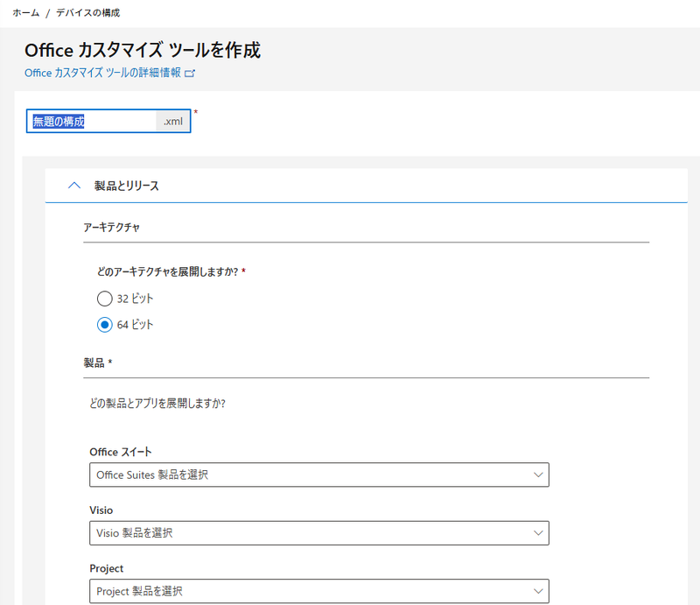
Task: Collapse the 製品とリリース section chevron
Action: click(74, 186)
